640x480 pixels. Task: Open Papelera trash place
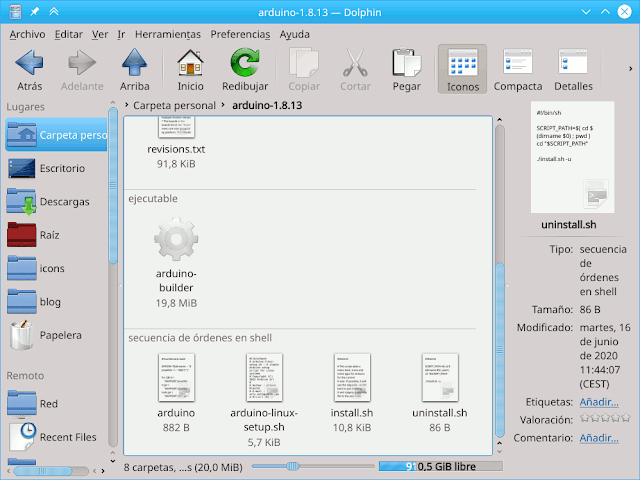tap(56, 336)
